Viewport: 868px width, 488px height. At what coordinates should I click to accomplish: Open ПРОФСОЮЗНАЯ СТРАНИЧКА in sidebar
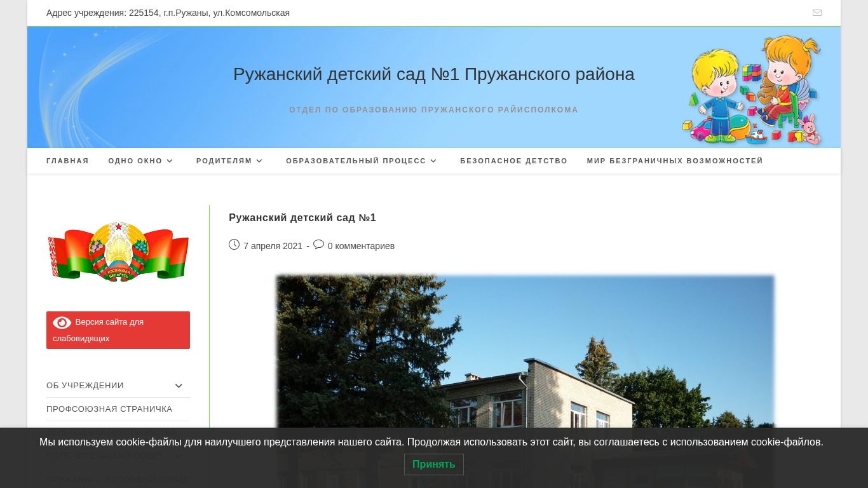(x=109, y=409)
